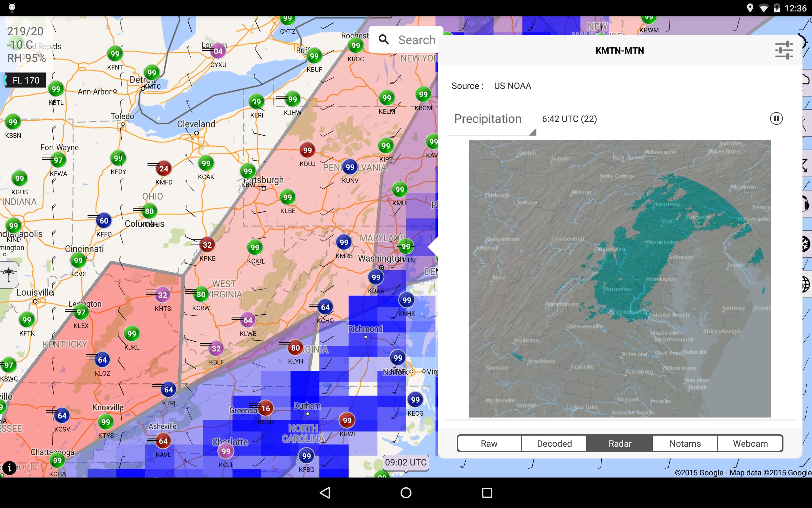Tap the Android back navigation button
This screenshot has height=508, width=812.
pos(325,492)
